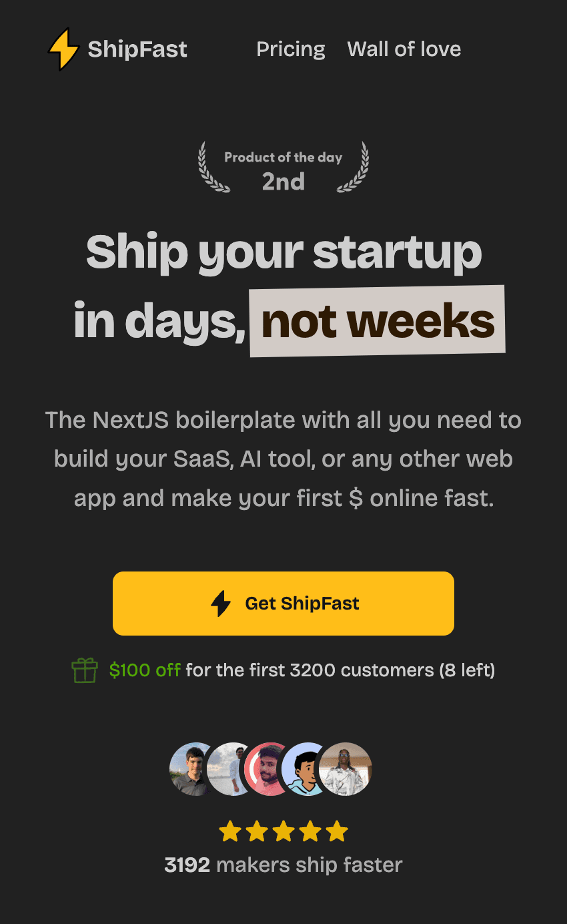This screenshot has width=567, height=924.
Task: Click the 3192 makers ship faster text
Action: (x=283, y=865)
